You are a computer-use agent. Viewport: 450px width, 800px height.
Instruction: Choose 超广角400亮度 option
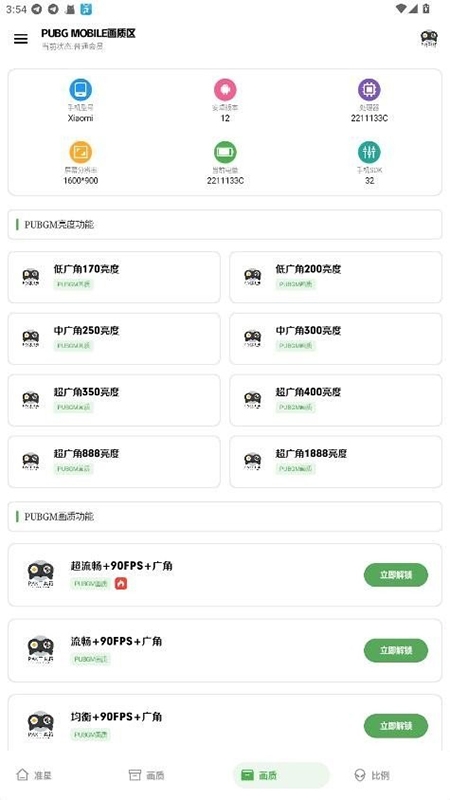(336, 401)
